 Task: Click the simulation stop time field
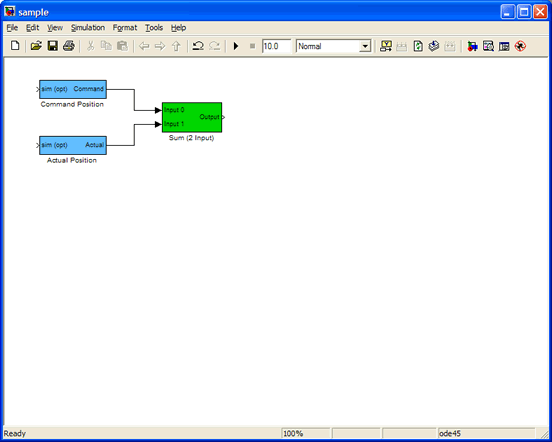pos(276,46)
